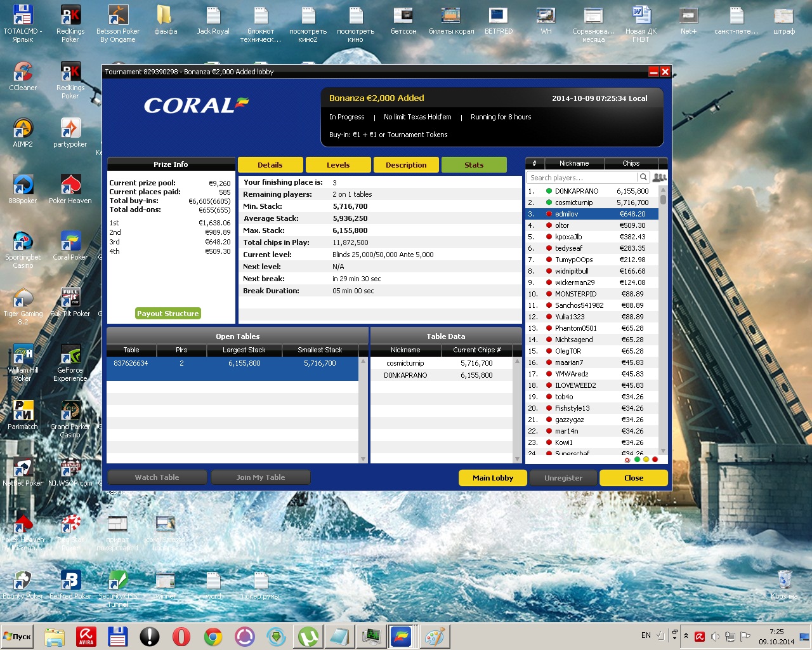This screenshot has height=650, width=812.
Task: Select player wickerman29 in ranking list
Action: pyautogui.click(x=592, y=282)
